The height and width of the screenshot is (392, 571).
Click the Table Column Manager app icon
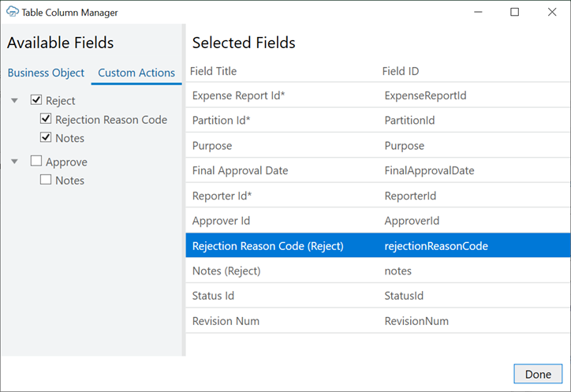(x=13, y=12)
